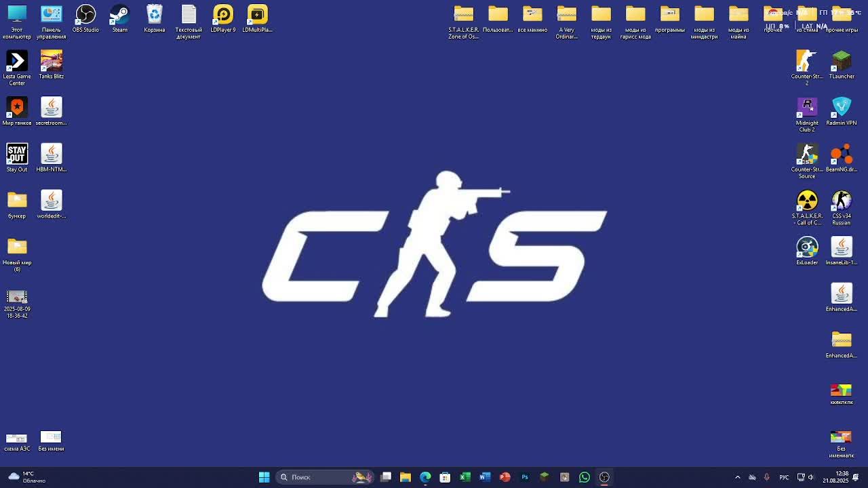This screenshot has width=868, height=488.
Task: Open Task View from the taskbar
Action: coord(386,477)
